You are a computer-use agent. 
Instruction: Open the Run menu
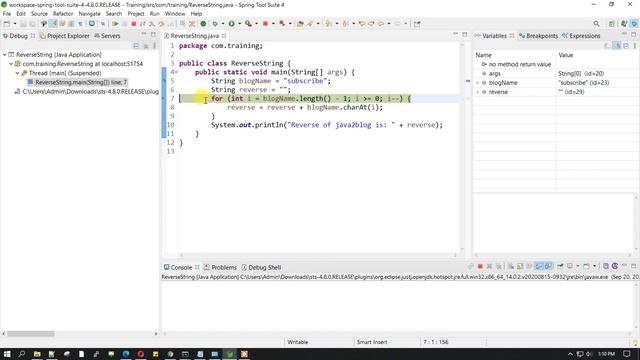[155, 13]
